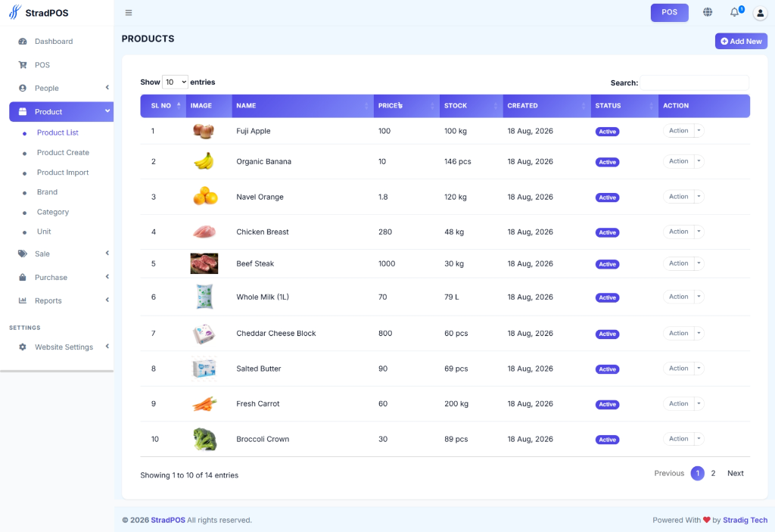Click the Beef Steak product image
Image resolution: width=775 pixels, height=532 pixels.
tap(204, 263)
